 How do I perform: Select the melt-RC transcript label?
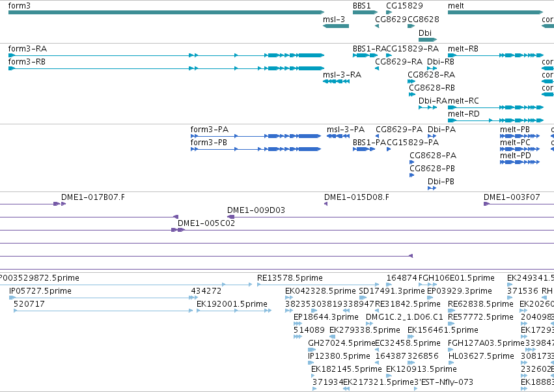[464, 101]
